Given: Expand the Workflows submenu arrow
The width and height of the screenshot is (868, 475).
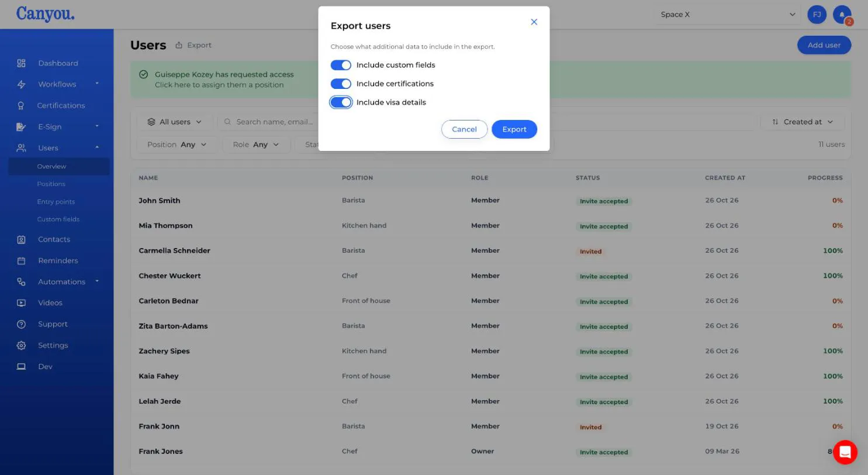Looking at the screenshot, I should 97,84.
